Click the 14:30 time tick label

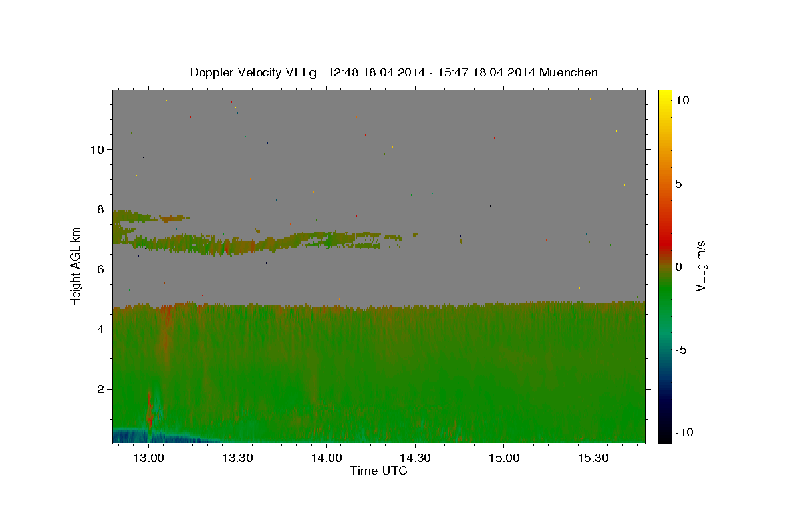415,458
